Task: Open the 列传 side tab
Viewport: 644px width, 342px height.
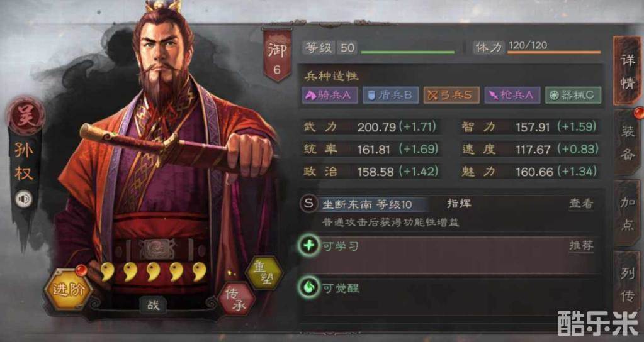Action: [x=627, y=284]
